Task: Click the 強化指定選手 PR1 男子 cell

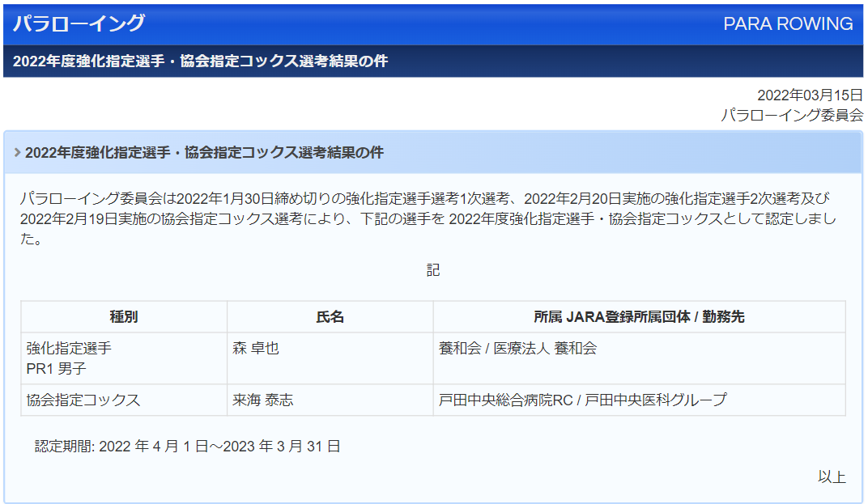Action: pos(124,358)
